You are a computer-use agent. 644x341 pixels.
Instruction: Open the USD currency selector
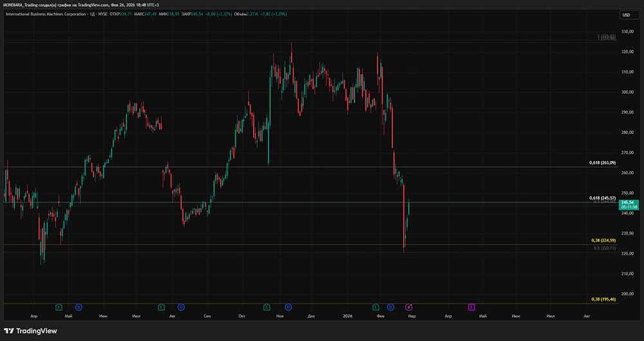tap(625, 15)
